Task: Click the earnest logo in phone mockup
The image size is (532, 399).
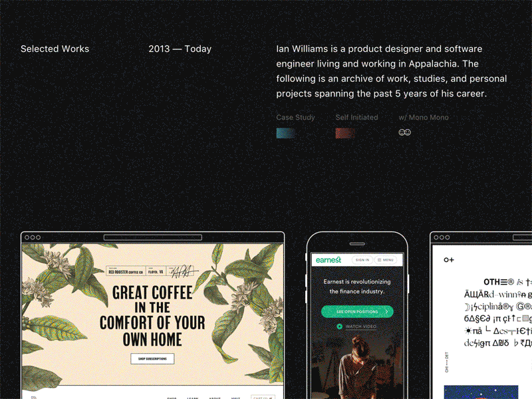Action: (328, 260)
